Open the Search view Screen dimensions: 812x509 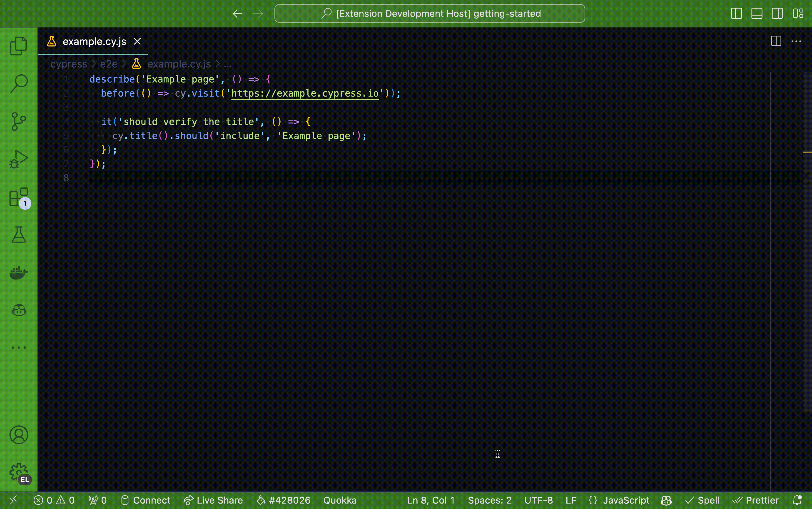(x=18, y=83)
